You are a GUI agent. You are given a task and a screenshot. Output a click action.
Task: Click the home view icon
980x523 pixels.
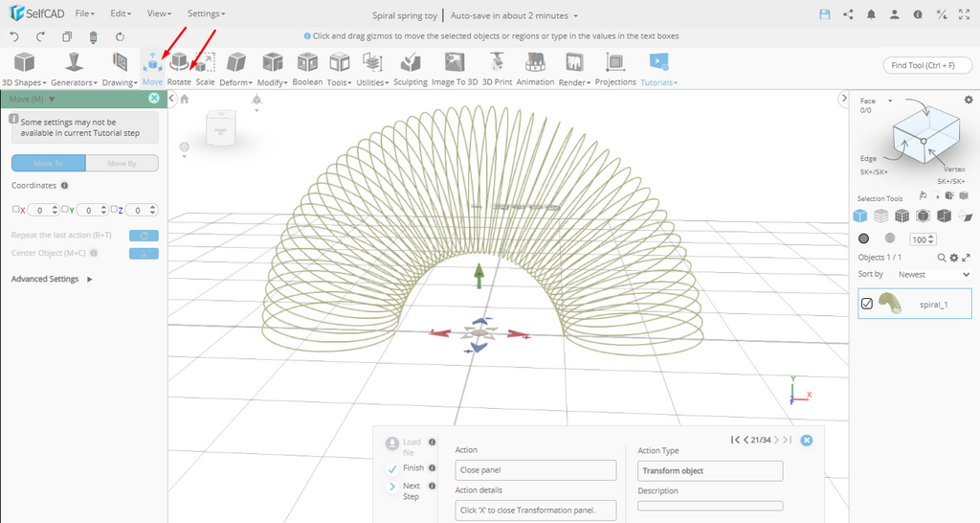point(185,99)
